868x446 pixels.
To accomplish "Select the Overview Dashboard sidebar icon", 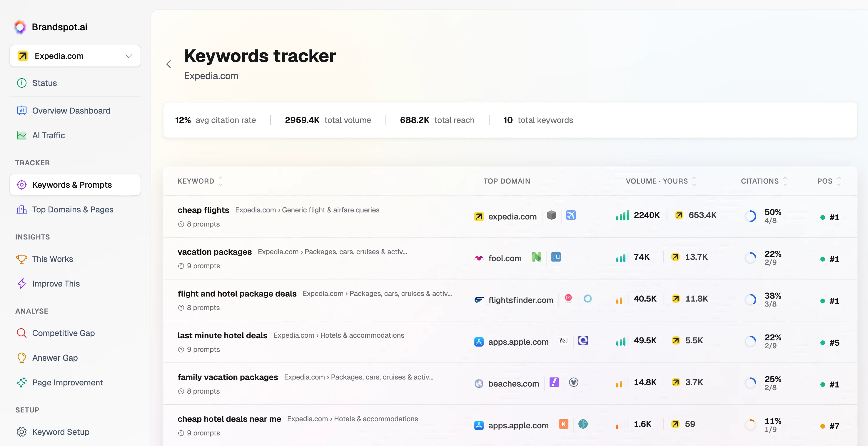I will pos(21,111).
